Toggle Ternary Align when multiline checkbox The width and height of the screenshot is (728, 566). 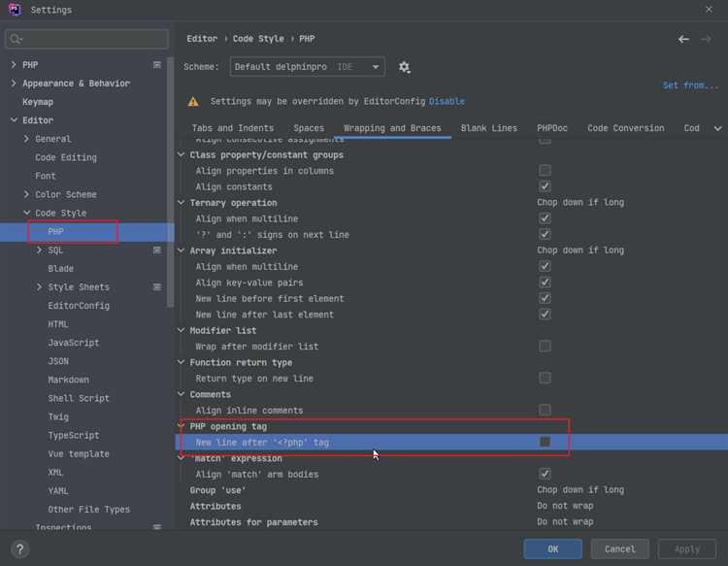pyautogui.click(x=545, y=218)
